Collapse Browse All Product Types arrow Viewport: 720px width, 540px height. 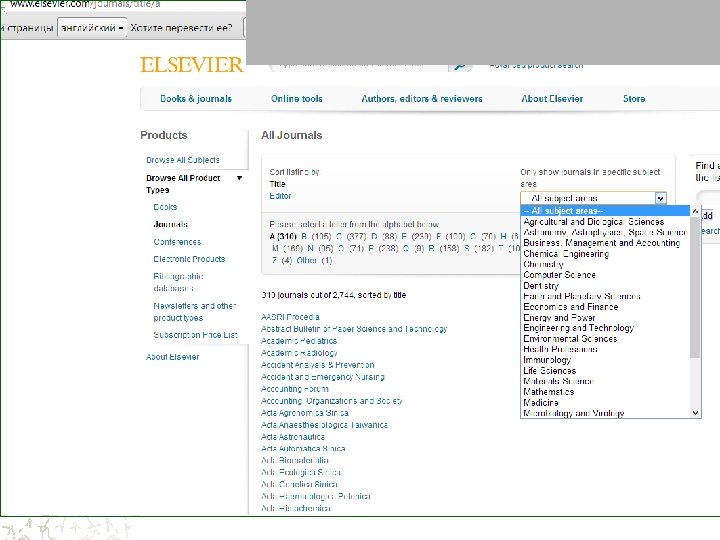[239, 178]
